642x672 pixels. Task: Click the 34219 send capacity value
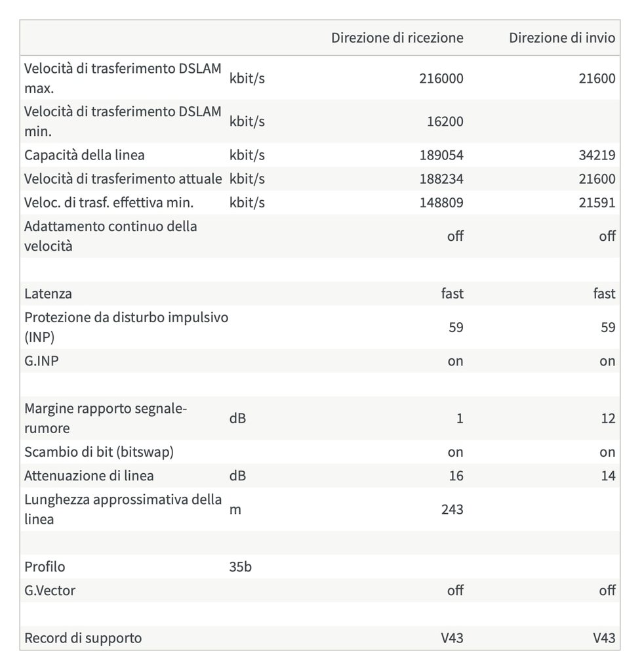(x=597, y=156)
